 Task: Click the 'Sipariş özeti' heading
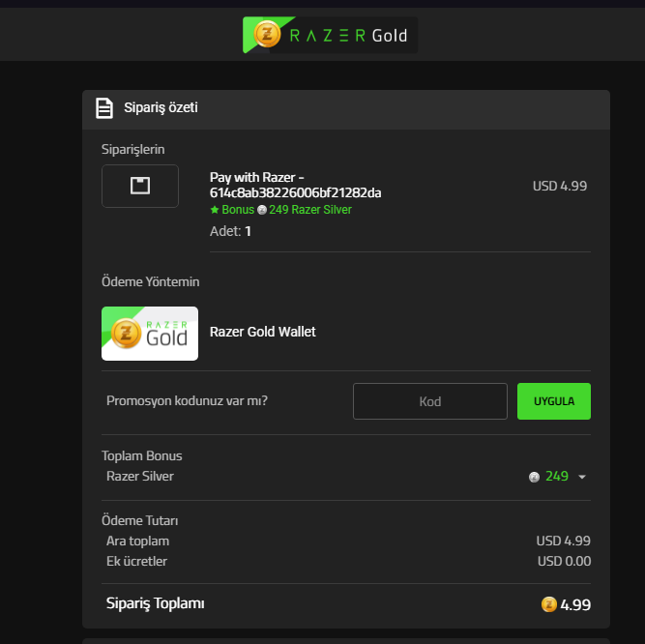click(x=161, y=107)
